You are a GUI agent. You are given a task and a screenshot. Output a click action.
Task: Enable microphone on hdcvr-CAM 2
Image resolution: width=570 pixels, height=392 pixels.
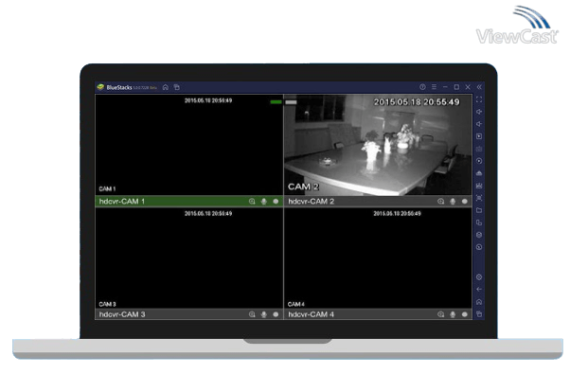453,202
